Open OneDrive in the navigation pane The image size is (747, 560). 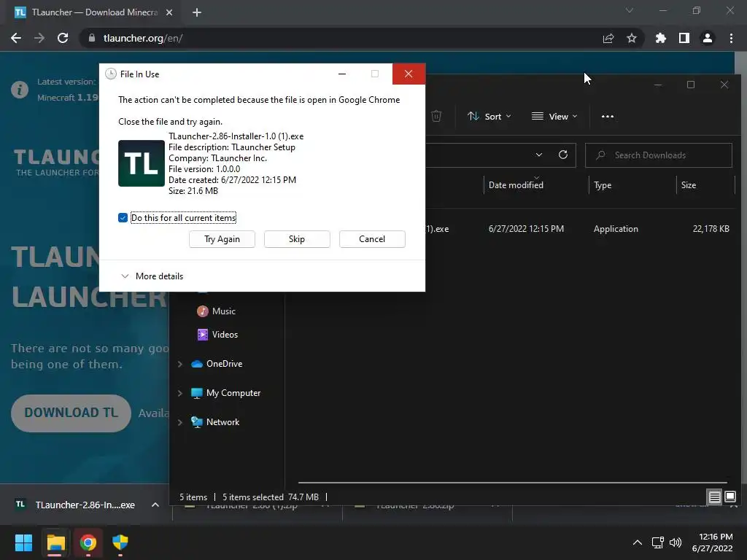point(217,364)
